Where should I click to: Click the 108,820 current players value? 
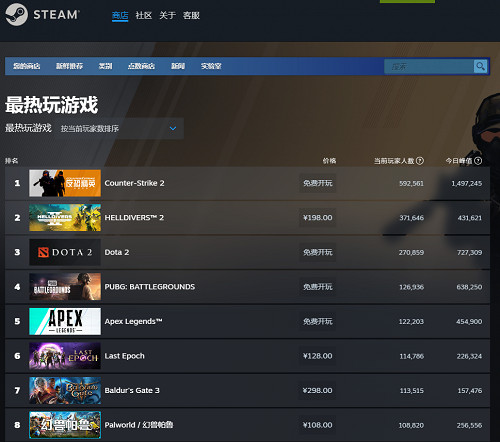(x=411, y=425)
